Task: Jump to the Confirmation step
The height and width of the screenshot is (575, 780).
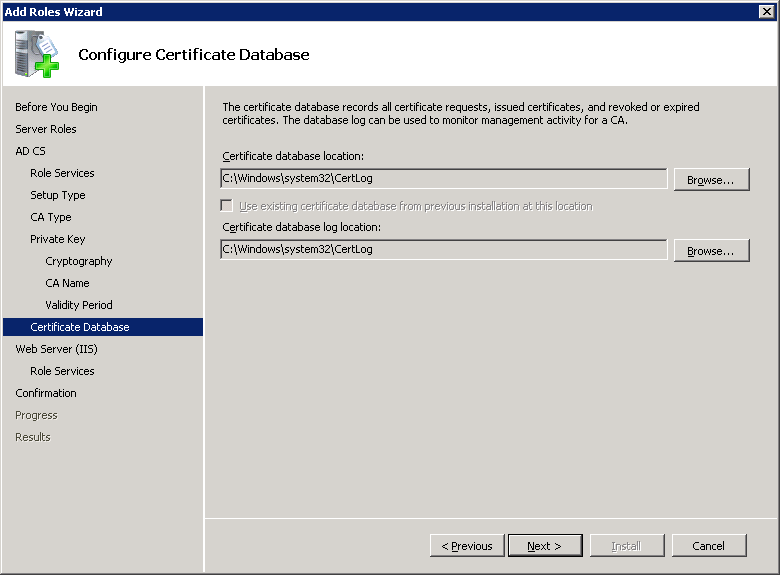Action: coord(46,393)
